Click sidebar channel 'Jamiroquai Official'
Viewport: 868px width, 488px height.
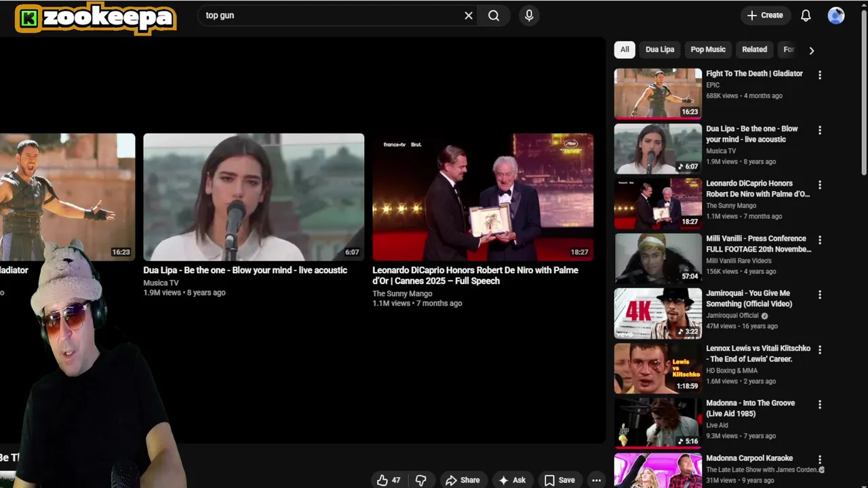click(x=732, y=315)
